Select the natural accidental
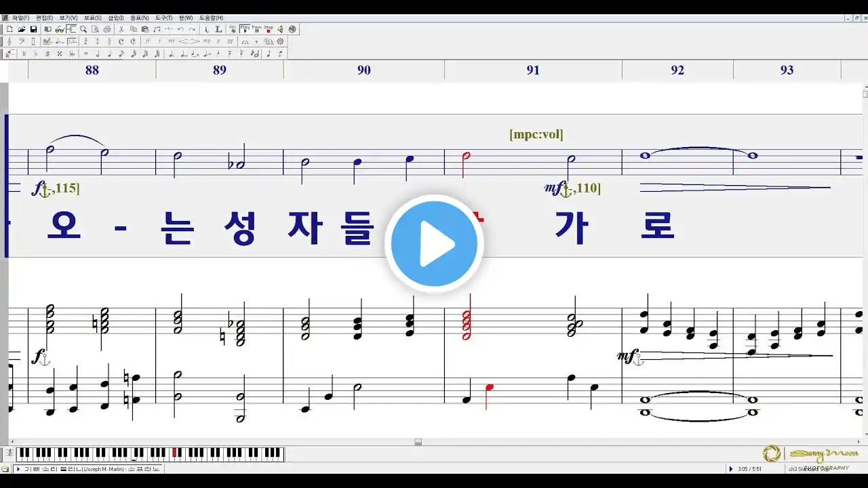868x488 pixels. pos(24,54)
